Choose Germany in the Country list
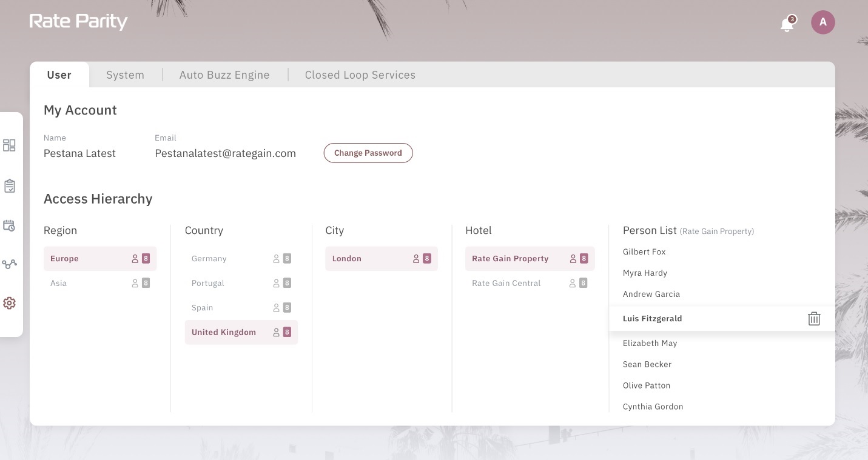 point(209,259)
